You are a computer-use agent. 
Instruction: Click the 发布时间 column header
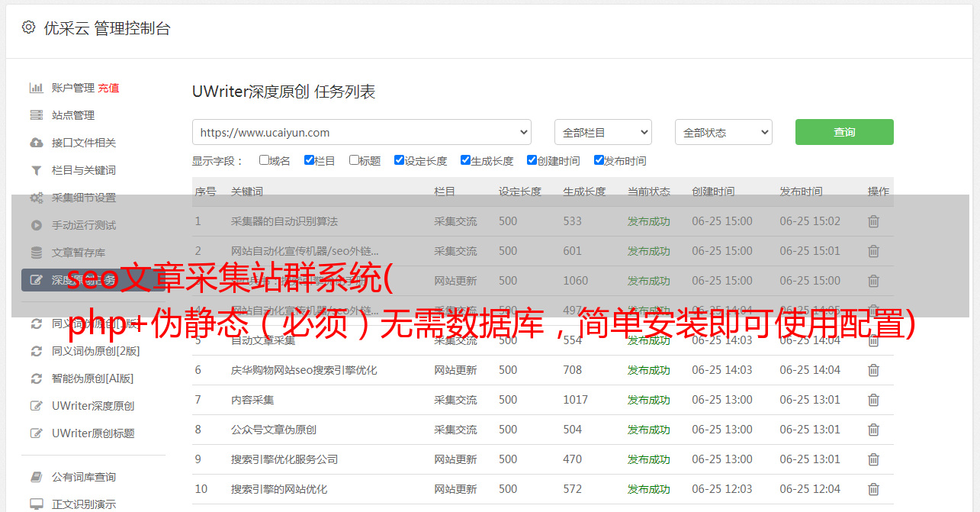tap(801, 192)
